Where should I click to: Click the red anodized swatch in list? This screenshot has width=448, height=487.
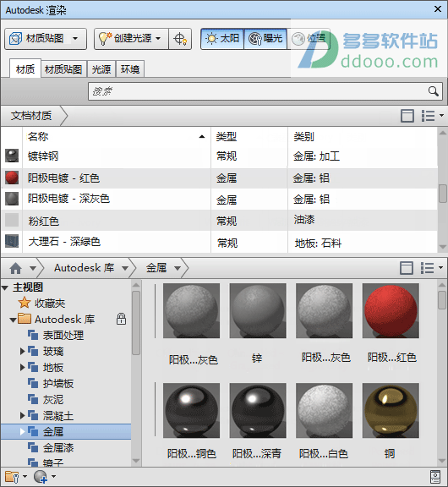click(12, 178)
